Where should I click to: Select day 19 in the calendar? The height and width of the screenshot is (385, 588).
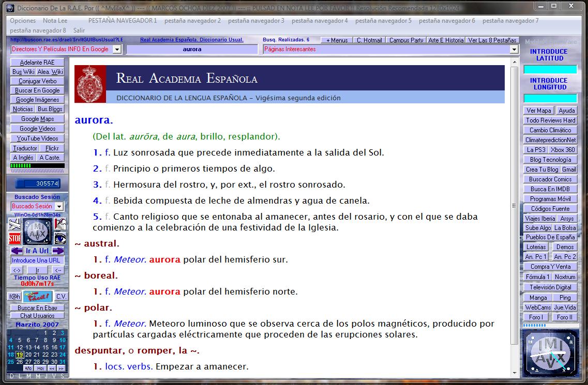click(x=20, y=355)
